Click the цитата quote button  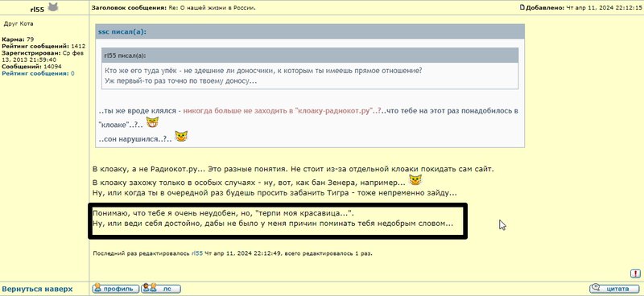(614, 289)
